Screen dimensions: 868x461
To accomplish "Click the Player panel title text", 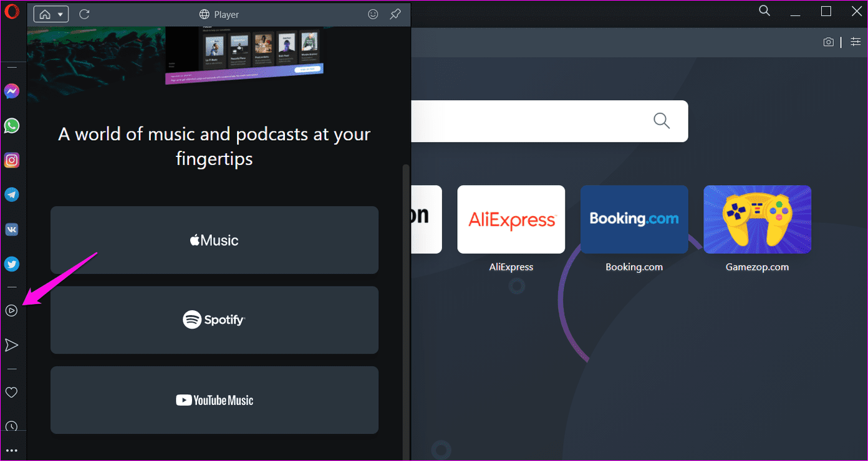I will tap(226, 14).
